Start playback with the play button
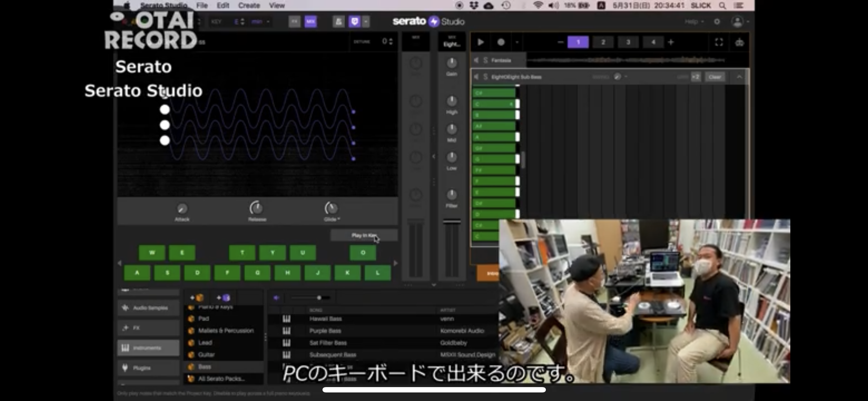 480,42
